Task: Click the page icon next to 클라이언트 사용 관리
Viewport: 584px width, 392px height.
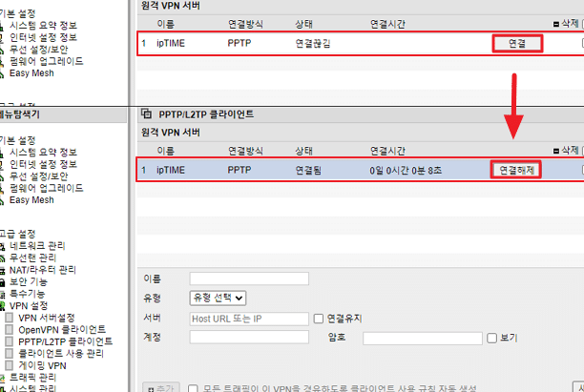Action: click(x=10, y=353)
